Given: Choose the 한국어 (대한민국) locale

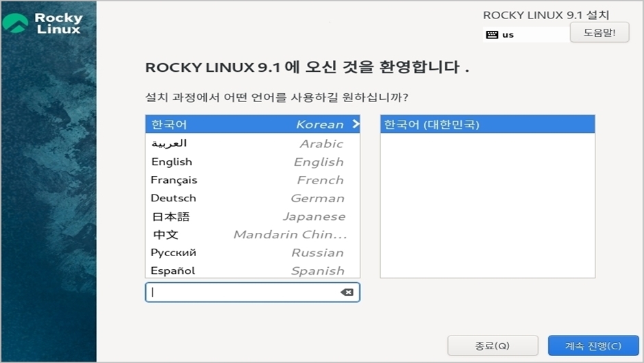Looking at the screenshot, I should (488, 124).
